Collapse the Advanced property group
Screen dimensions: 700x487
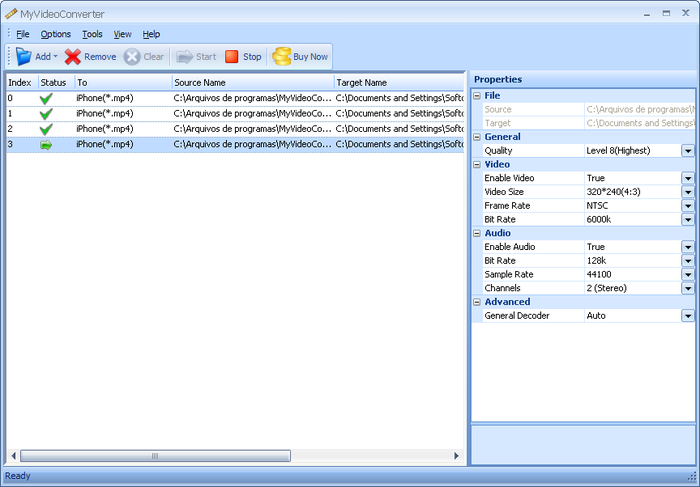tap(477, 302)
